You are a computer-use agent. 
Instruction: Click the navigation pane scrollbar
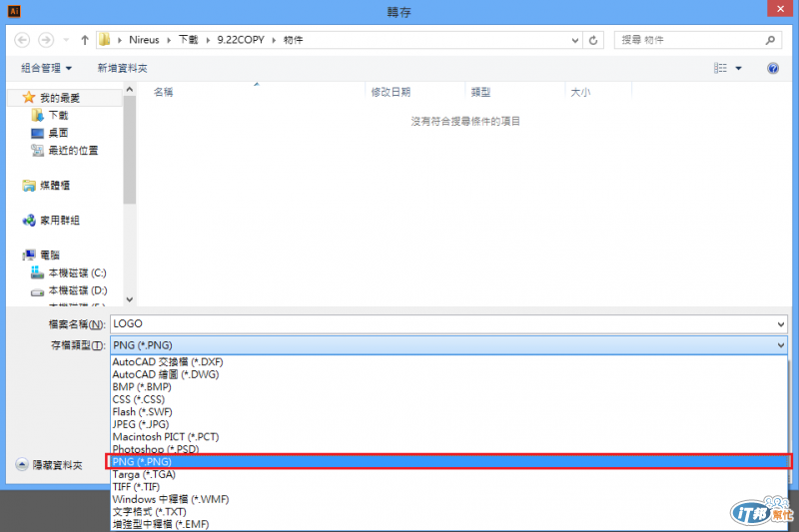click(130, 150)
